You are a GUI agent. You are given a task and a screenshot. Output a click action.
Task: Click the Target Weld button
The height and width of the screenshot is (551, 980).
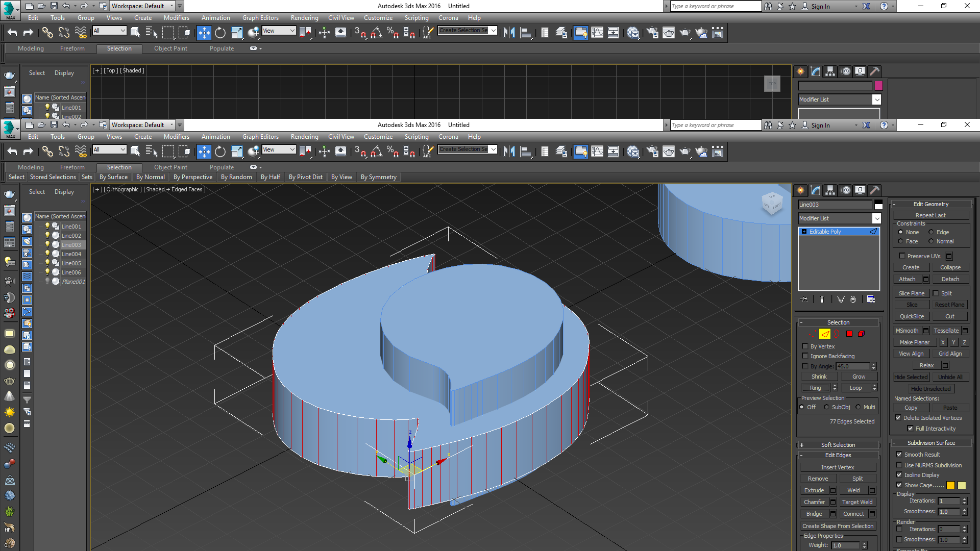click(x=857, y=502)
